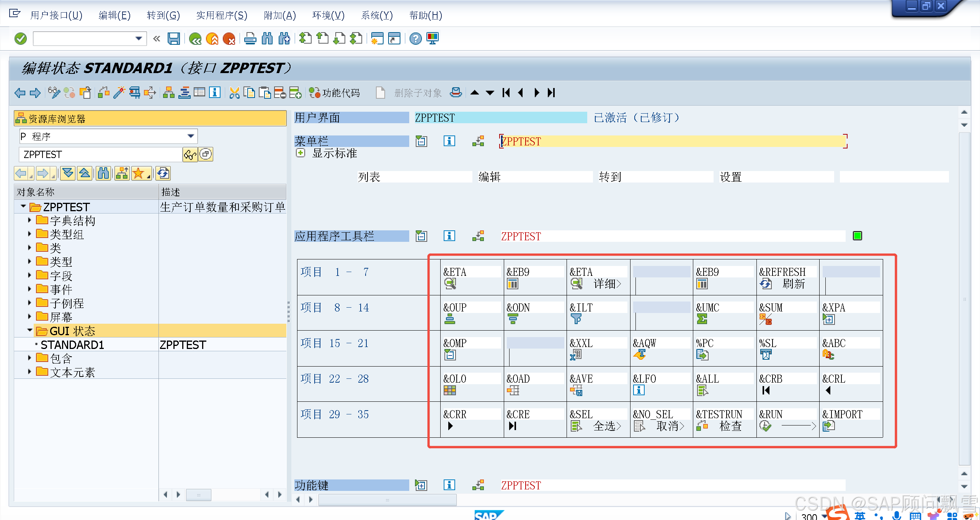The height and width of the screenshot is (520, 980).
Task: Click the info icon next to 菜单栏
Action: [449, 141]
